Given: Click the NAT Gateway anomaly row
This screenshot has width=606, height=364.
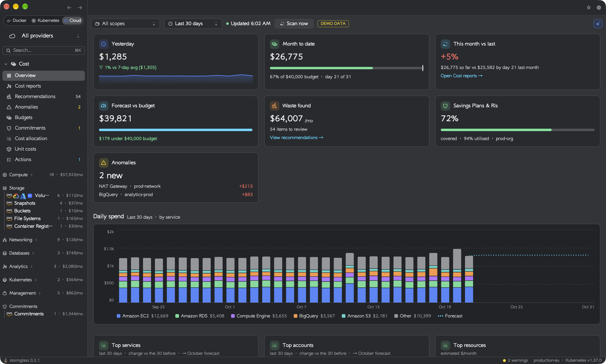Looking at the screenshot, I should [176, 186].
